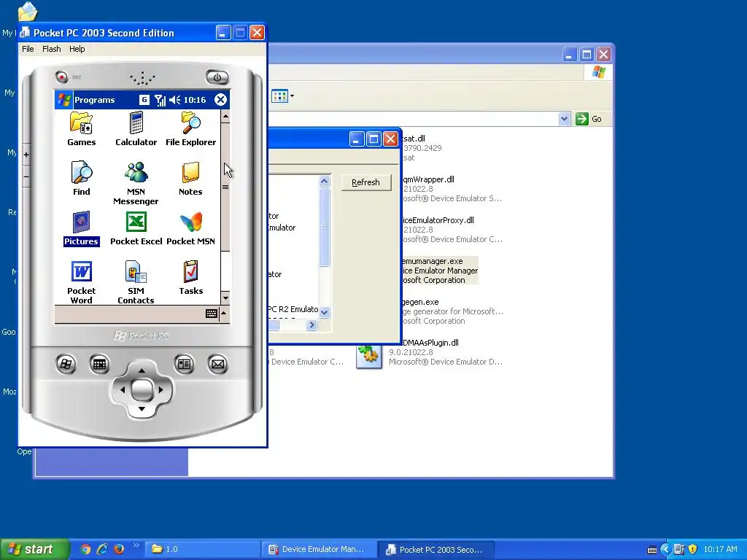Click d-pad left arrow

tap(123, 390)
